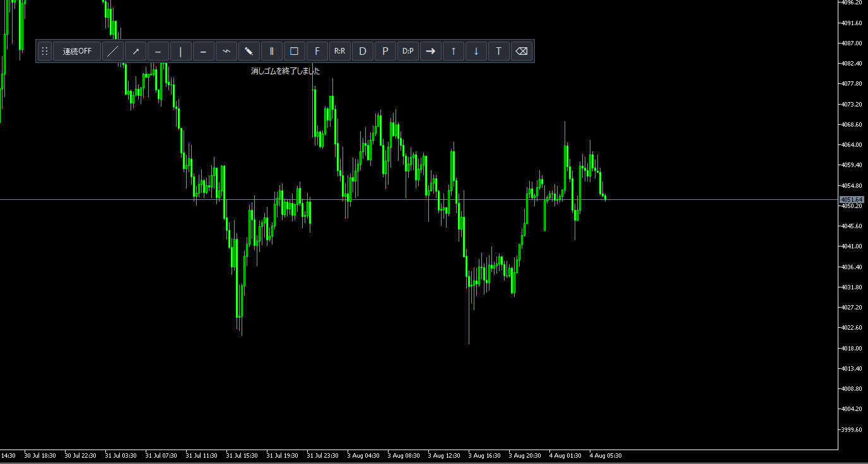Select the T text label tool
The height and width of the screenshot is (464, 868).
tap(499, 51)
